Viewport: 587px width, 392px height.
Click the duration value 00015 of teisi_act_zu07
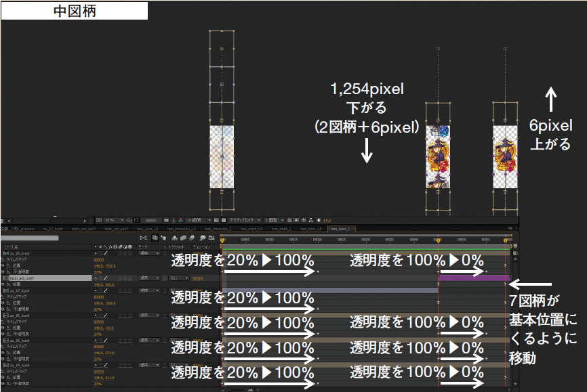[x=198, y=278]
